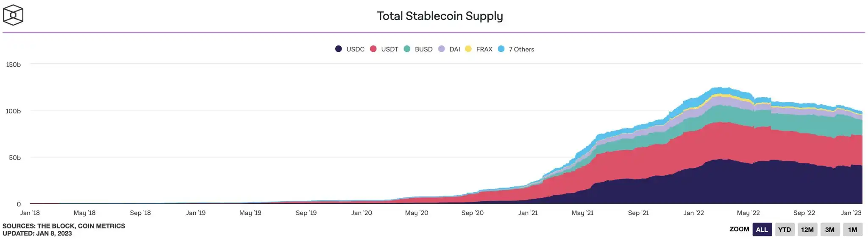
Task: Select the 1M zoom range
Action: 852,230
